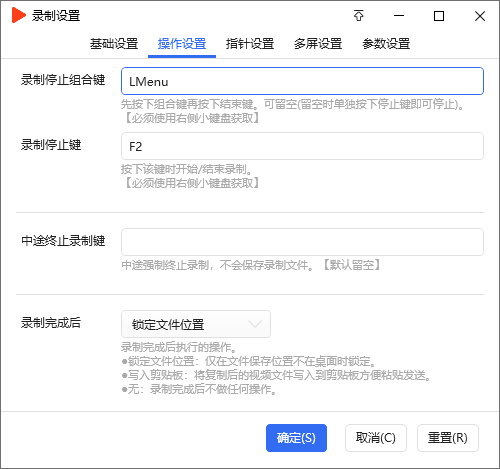The image size is (500, 469).
Task: Click the red play-shaped app logo
Action: 18,15
